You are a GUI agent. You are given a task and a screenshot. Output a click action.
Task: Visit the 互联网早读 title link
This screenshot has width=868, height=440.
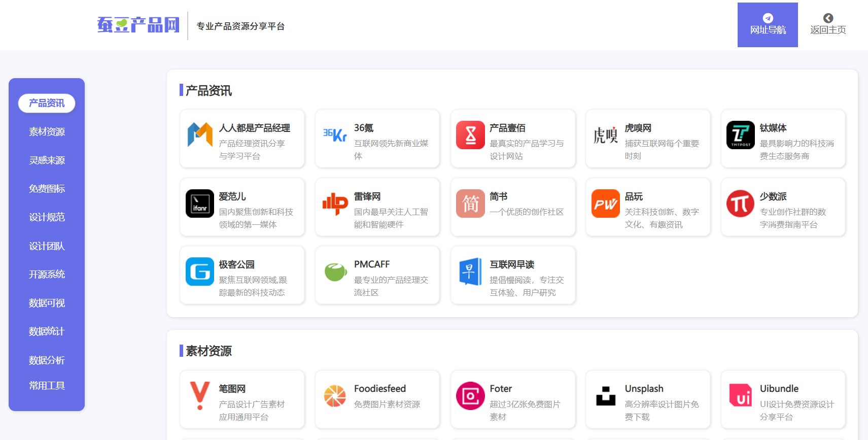[x=512, y=264]
